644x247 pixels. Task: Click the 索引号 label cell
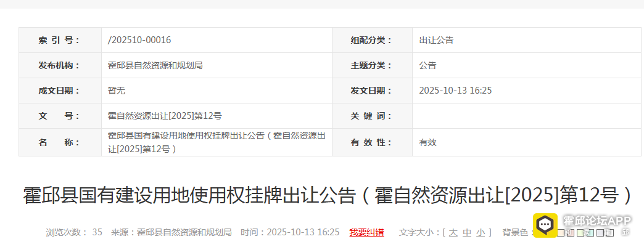point(60,40)
